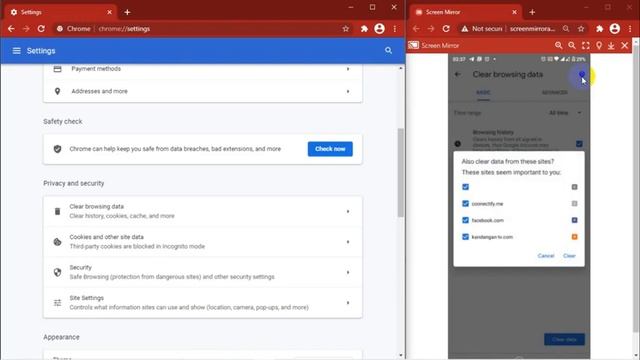
Task: Switch to the Settings browser tab
Action: (60, 12)
